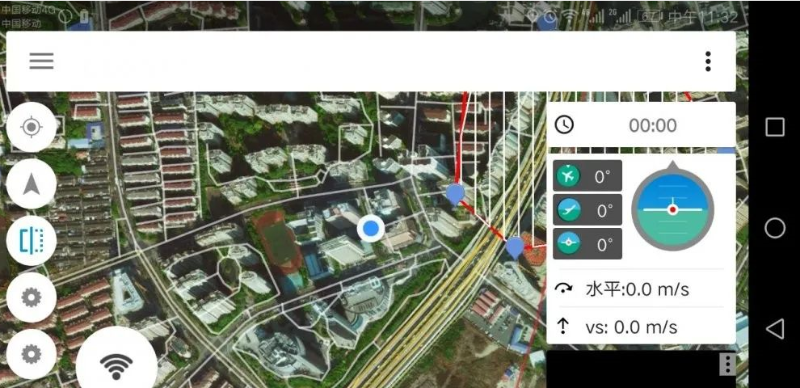Image resolution: width=800 pixels, height=388 pixels.
Task: Tap the navigation arrow follow button
Action: pyautogui.click(x=32, y=184)
